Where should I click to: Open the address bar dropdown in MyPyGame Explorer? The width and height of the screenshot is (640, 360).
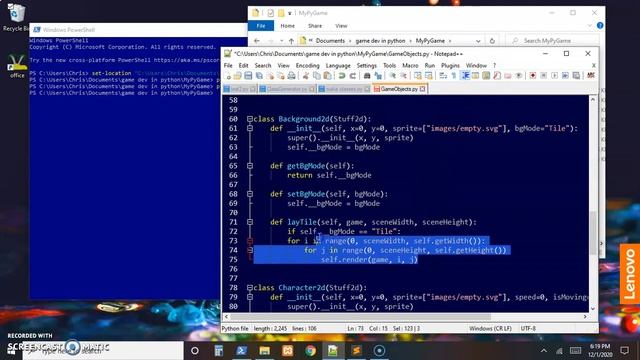[x=478, y=41]
